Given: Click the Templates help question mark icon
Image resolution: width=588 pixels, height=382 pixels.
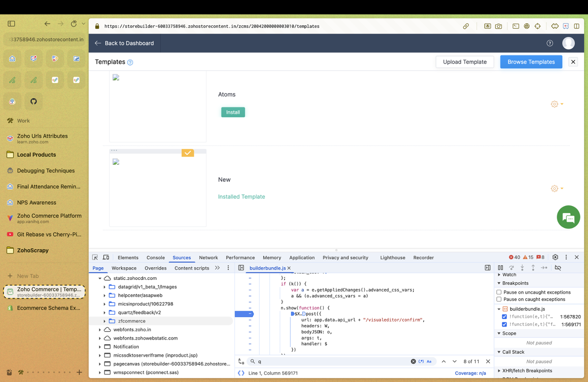Looking at the screenshot, I should 130,63.
